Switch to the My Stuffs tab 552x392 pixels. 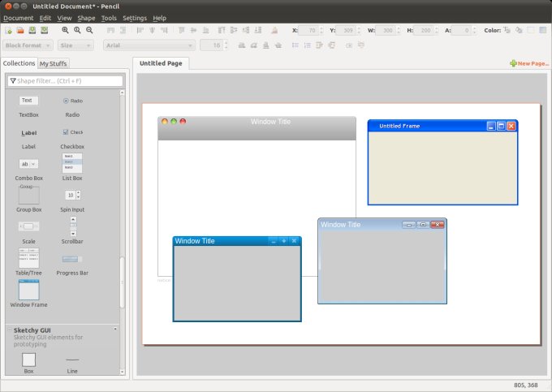pyautogui.click(x=53, y=63)
